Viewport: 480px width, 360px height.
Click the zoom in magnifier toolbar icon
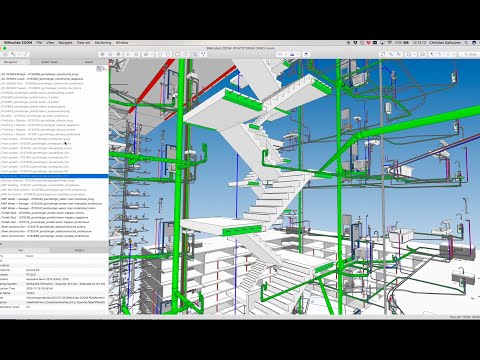pyautogui.click(x=391, y=54)
